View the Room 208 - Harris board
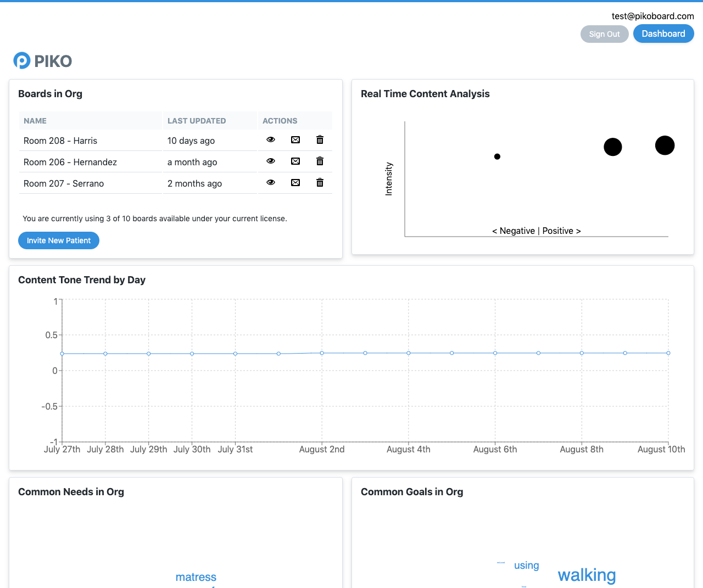The height and width of the screenshot is (588, 703). pos(271,140)
